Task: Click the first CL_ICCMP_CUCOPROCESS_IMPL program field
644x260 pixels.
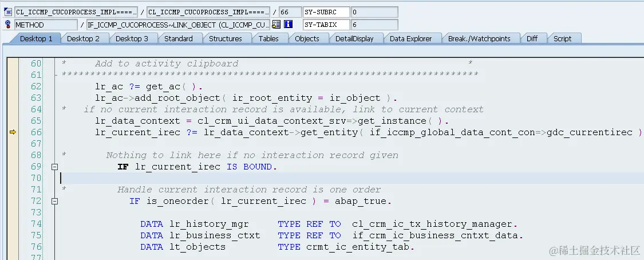Action: coord(76,12)
